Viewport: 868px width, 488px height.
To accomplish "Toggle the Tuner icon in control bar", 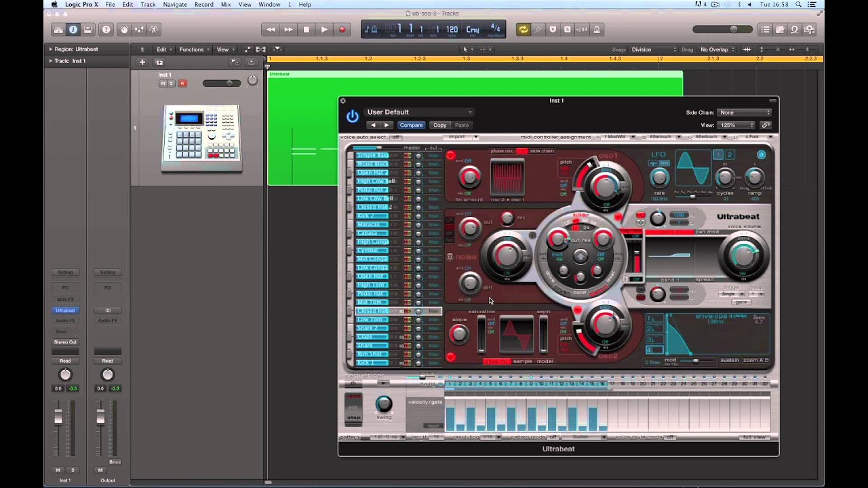I will tap(538, 30).
